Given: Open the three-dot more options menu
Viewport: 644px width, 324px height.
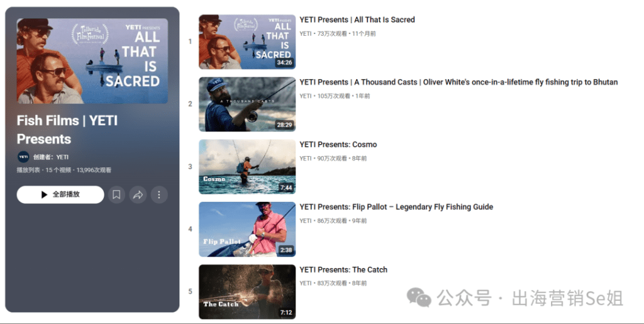Looking at the screenshot, I should (x=159, y=194).
